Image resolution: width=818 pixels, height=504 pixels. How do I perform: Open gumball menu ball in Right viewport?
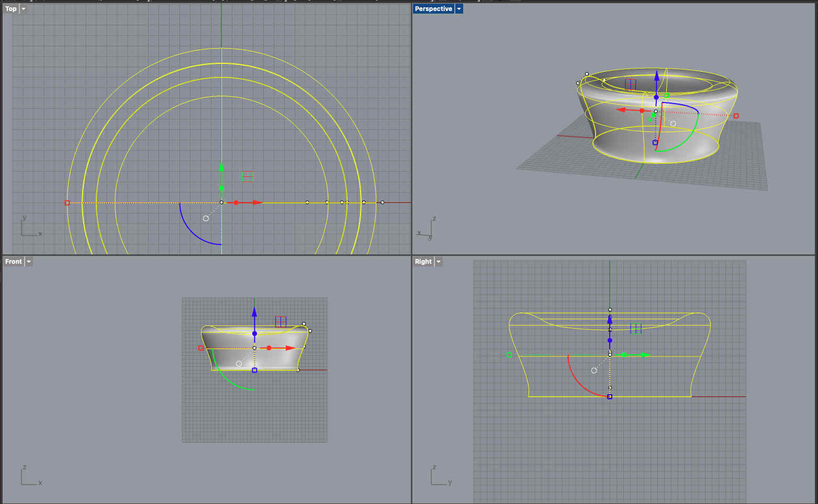[x=594, y=371]
